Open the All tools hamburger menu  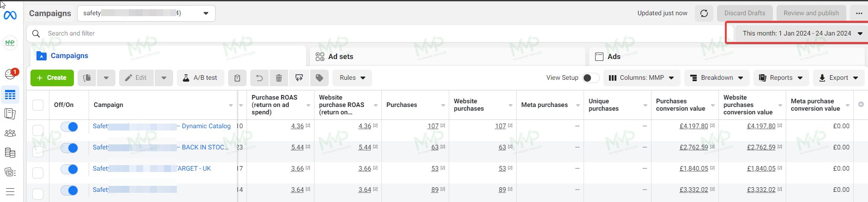[x=10, y=191]
